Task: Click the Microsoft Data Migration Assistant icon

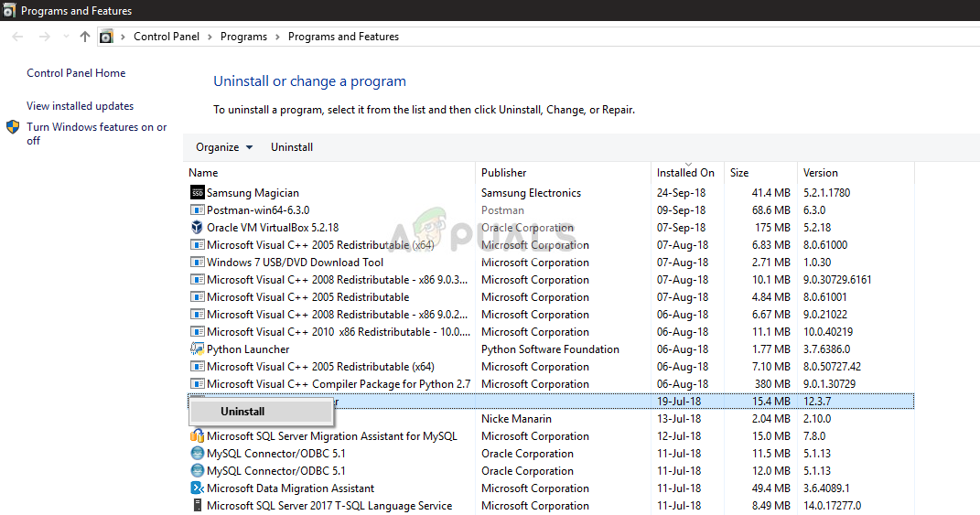Action: click(x=197, y=488)
